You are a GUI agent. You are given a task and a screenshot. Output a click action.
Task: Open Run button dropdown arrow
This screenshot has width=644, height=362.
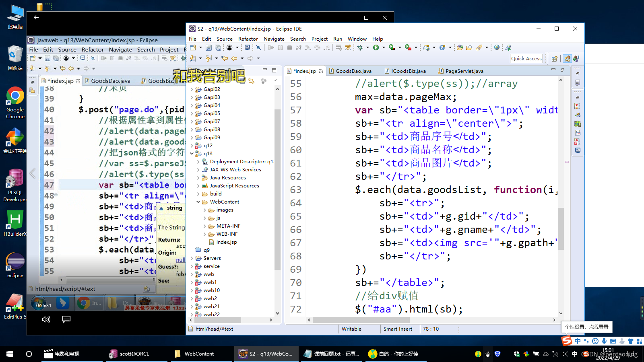(x=384, y=47)
